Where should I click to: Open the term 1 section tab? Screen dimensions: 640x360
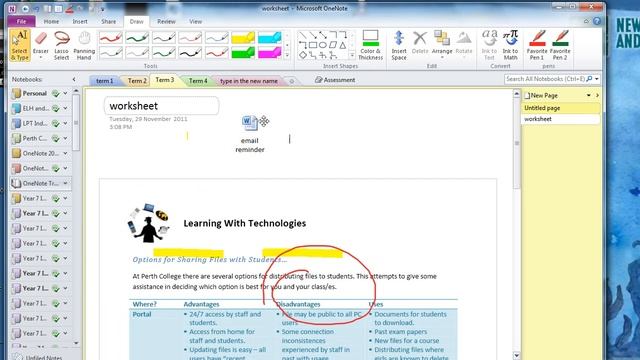(104, 81)
